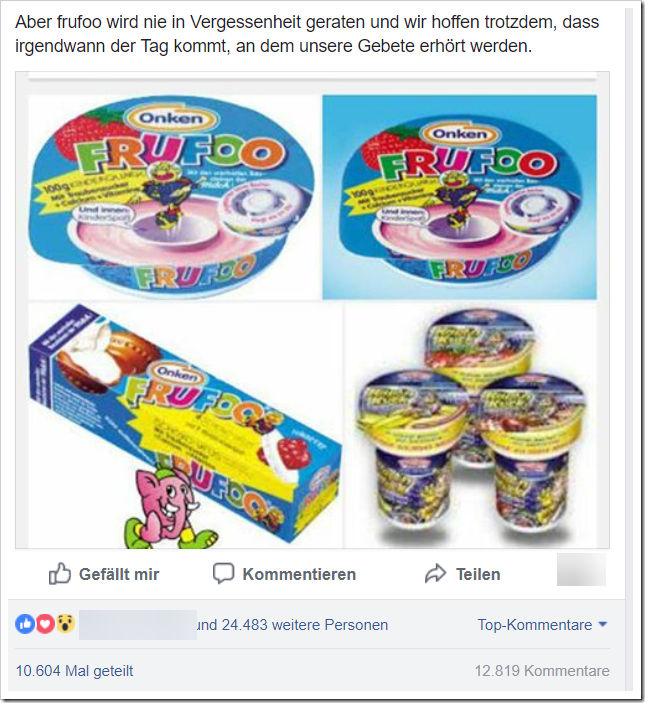Click the Kommentieren button label
The image size is (645, 703).
(299, 574)
